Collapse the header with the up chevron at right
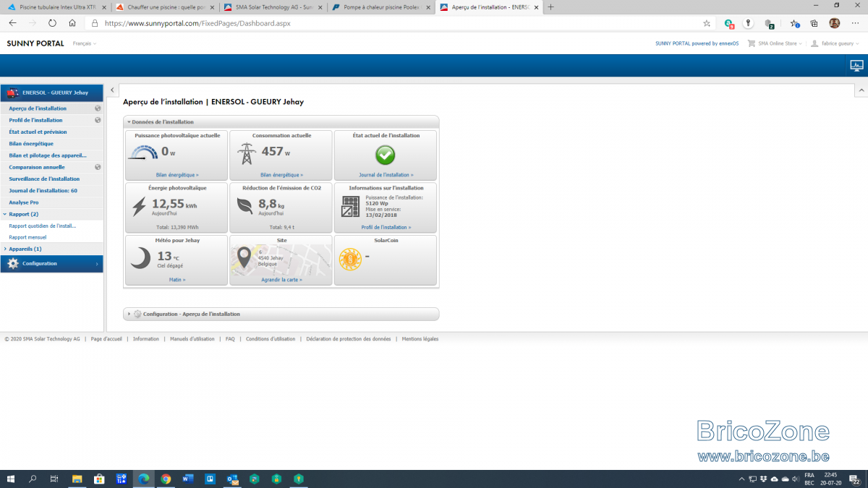 click(861, 90)
